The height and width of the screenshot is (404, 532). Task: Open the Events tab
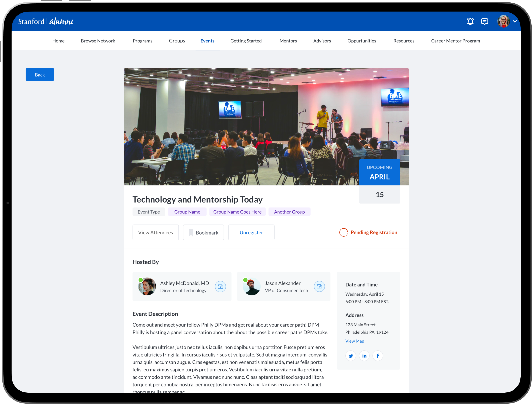[207, 41]
